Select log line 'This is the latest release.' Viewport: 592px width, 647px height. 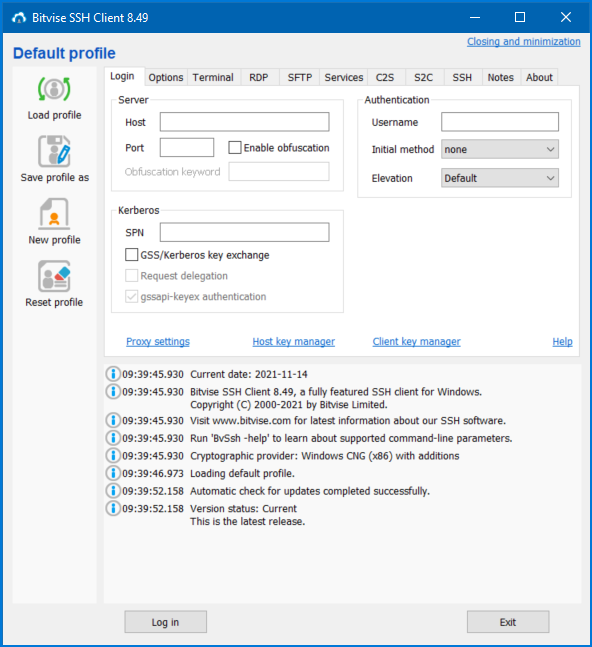pyautogui.click(x=248, y=522)
